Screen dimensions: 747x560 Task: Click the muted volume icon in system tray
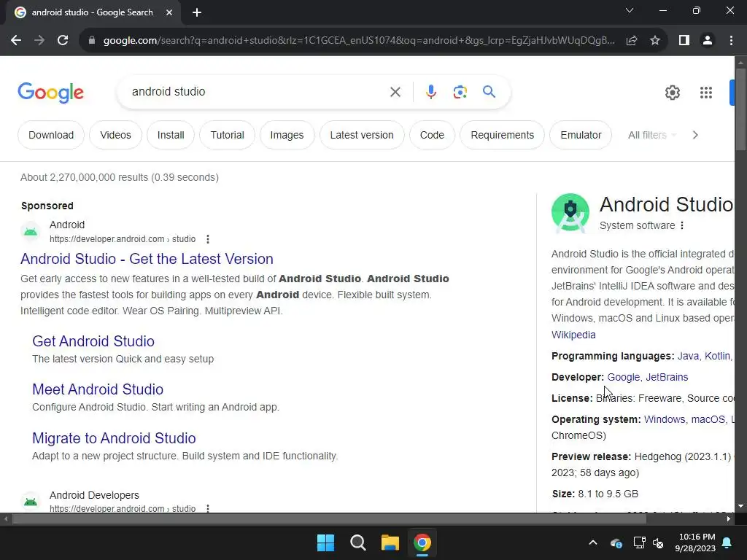tap(658, 542)
